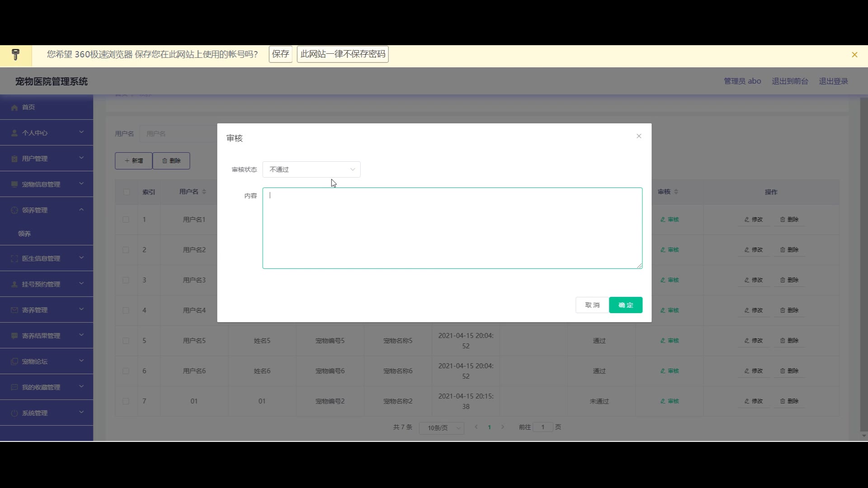Click the home icon next to 首页
The image size is (868, 488).
coord(14,108)
